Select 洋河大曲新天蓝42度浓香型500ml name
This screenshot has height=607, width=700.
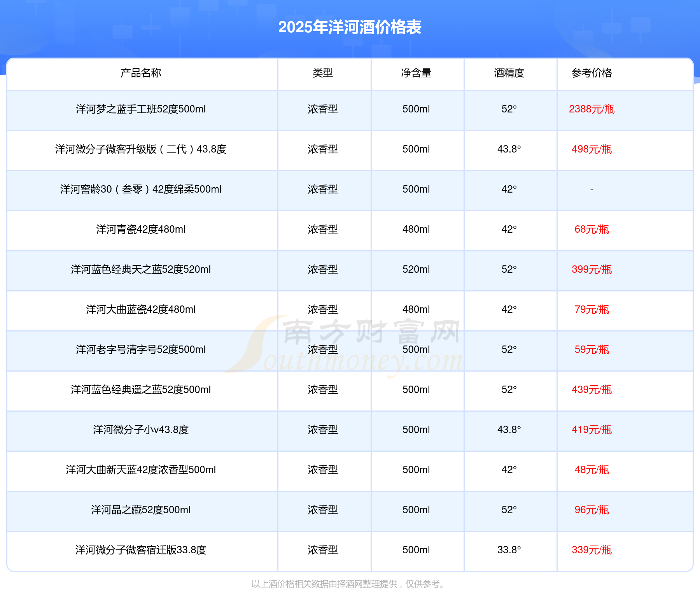click(141, 470)
